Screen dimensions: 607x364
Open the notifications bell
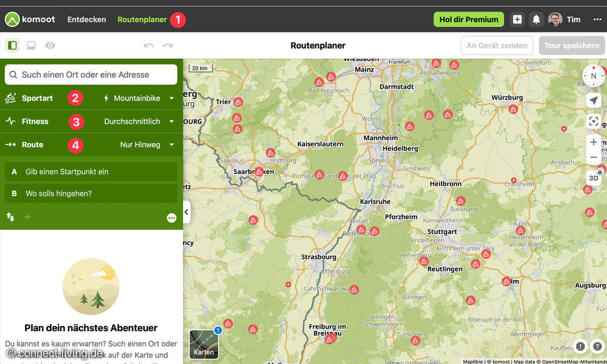[x=536, y=20]
